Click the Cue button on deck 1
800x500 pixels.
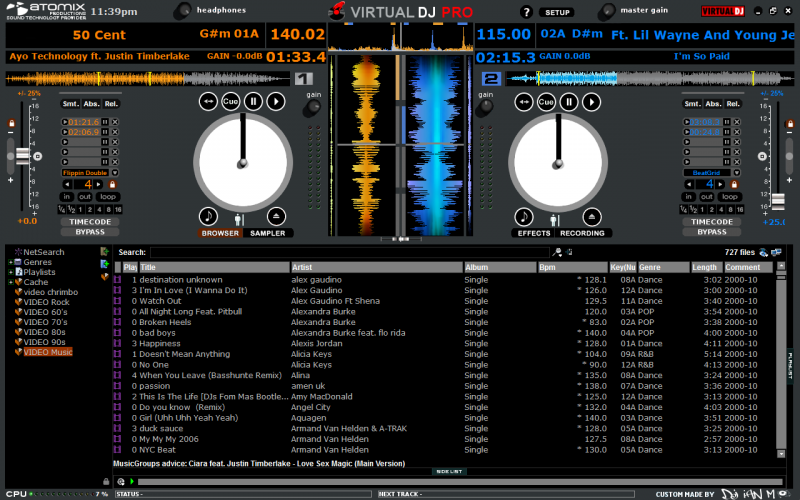(x=231, y=102)
